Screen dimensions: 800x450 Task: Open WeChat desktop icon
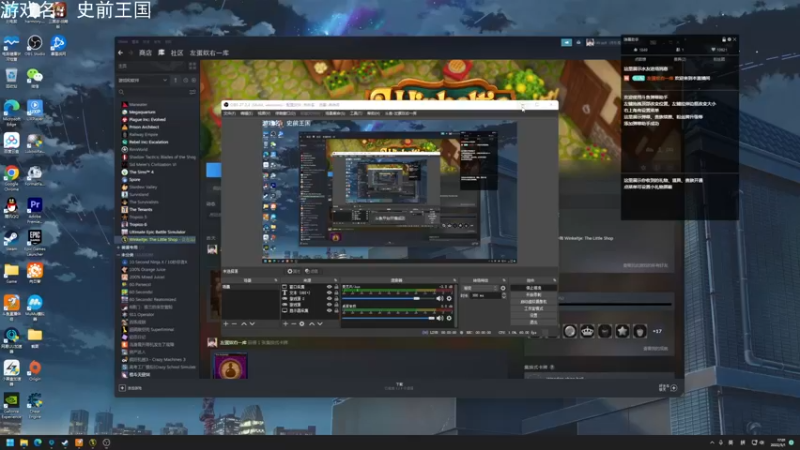[x=35, y=78]
